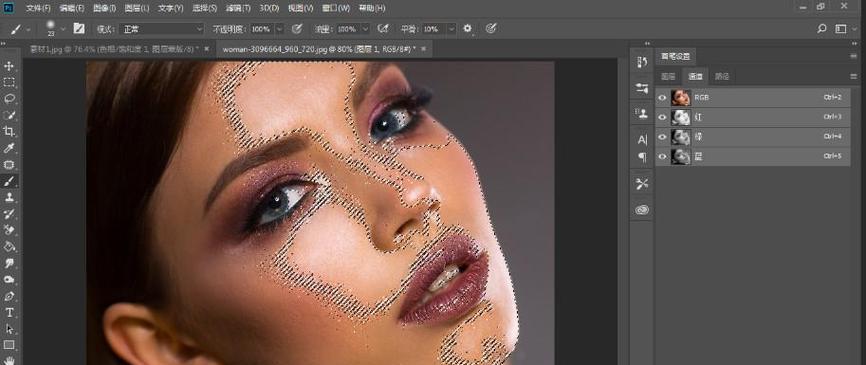Select the Pen tool

9,296
